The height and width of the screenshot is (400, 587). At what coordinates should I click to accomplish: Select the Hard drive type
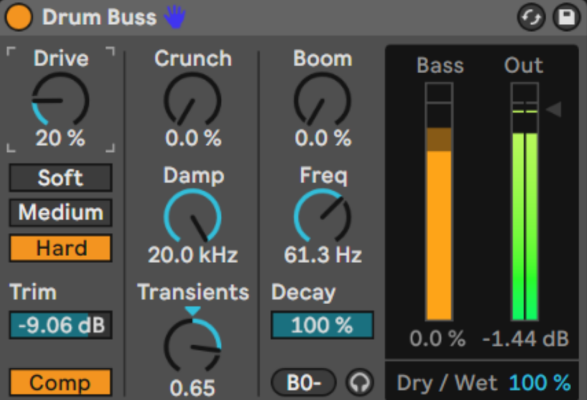(61, 248)
